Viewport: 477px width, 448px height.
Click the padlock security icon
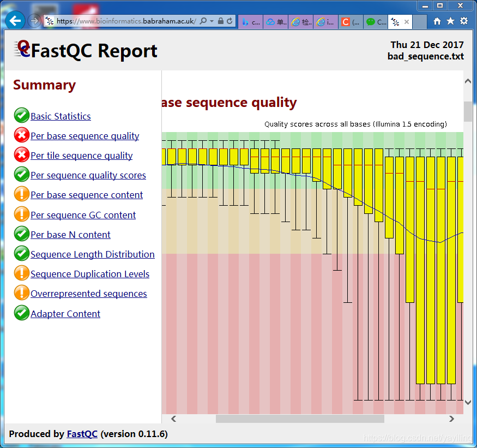pyautogui.click(x=221, y=21)
